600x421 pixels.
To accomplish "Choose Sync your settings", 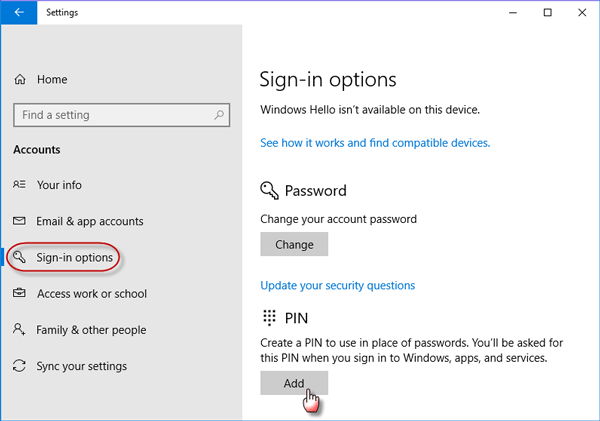I will click(x=82, y=366).
